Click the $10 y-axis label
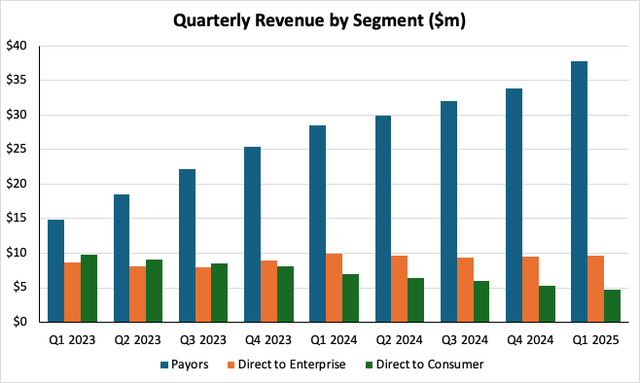The width and height of the screenshot is (640, 383). 16,253
